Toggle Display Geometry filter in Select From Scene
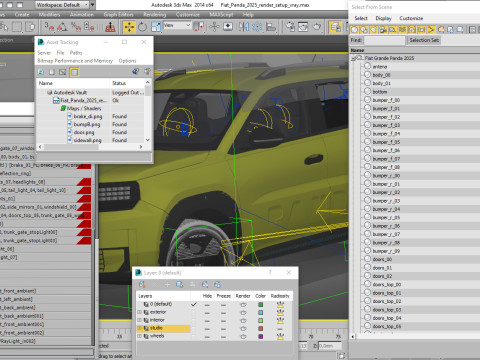The width and height of the screenshot is (480, 360). point(354,30)
